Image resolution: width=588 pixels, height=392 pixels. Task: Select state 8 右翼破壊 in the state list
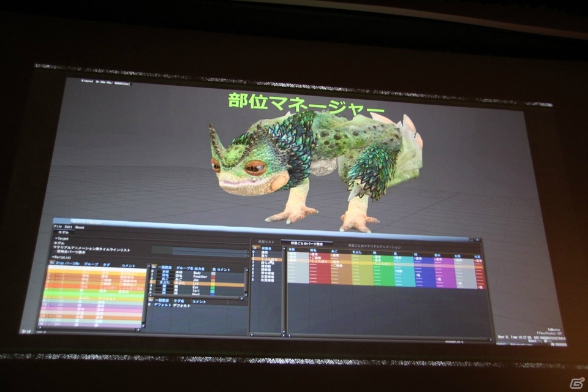(x=266, y=280)
